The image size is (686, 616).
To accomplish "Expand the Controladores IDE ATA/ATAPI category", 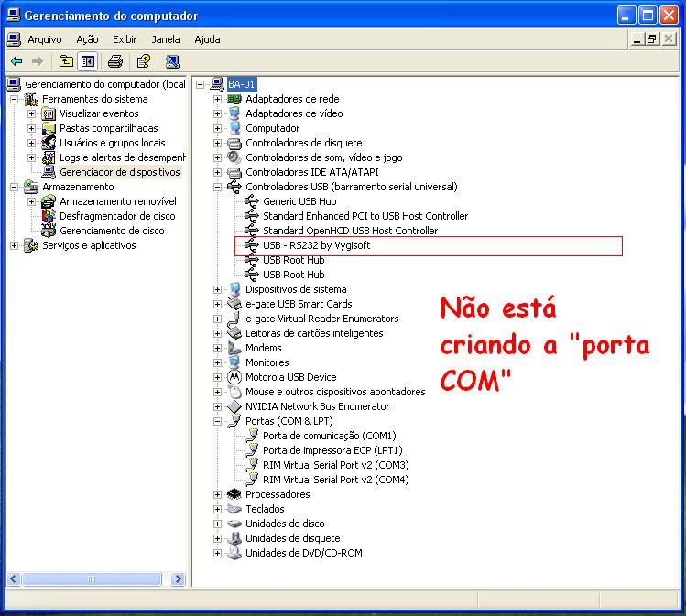I will click(x=217, y=172).
